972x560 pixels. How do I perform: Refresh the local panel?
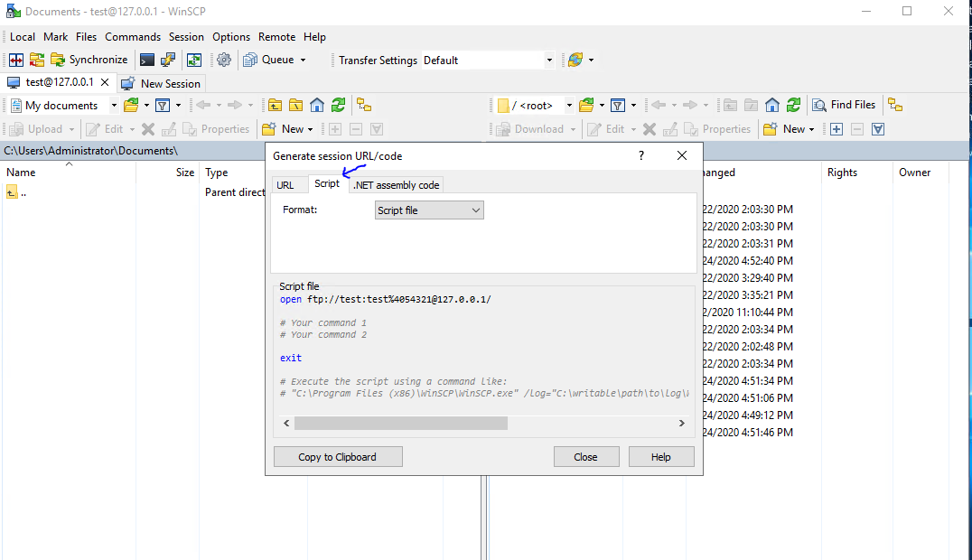tap(338, 106)
